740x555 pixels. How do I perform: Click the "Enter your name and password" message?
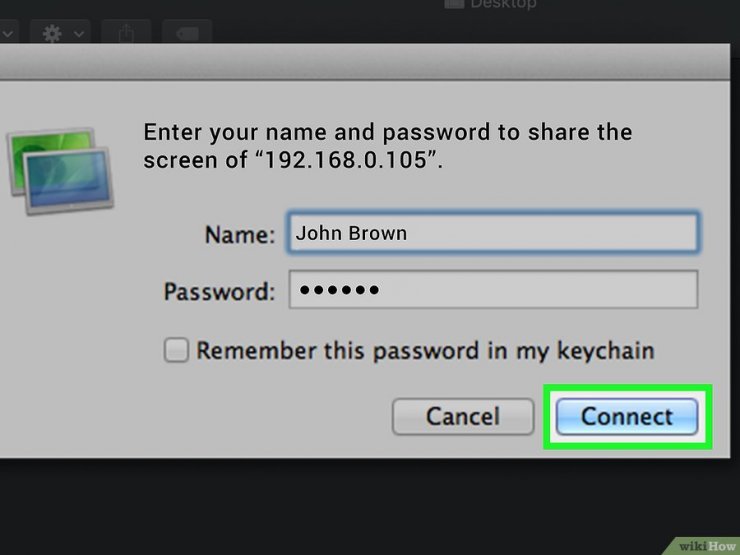(388, 133)
